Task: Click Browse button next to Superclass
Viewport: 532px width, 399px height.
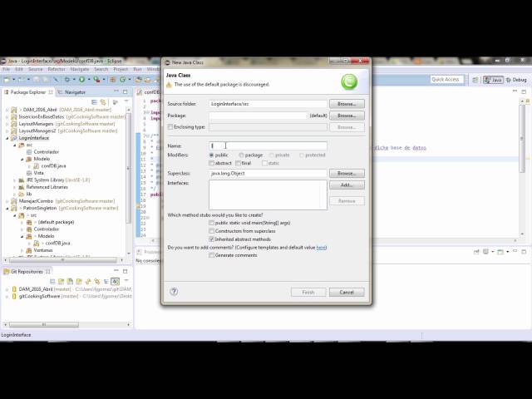Action: 347,174
